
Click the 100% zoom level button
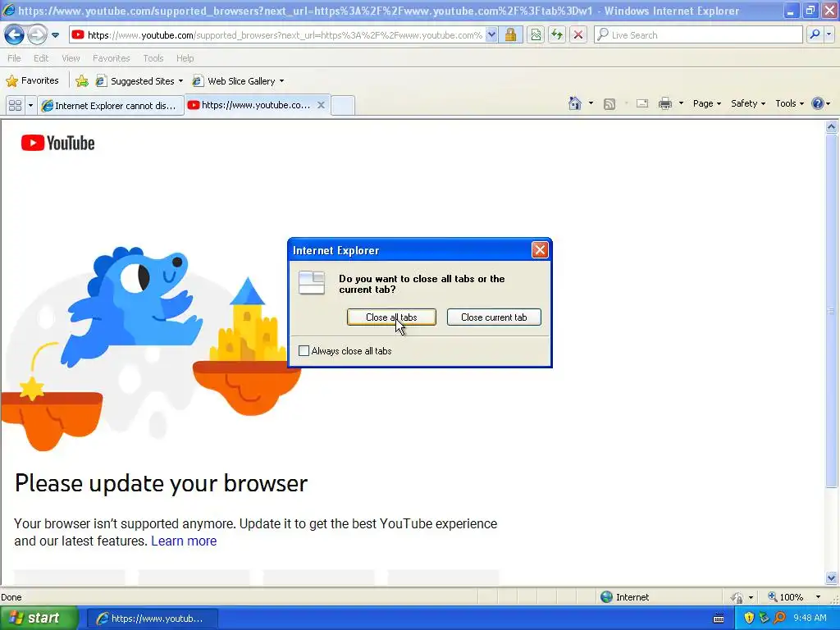785,597
